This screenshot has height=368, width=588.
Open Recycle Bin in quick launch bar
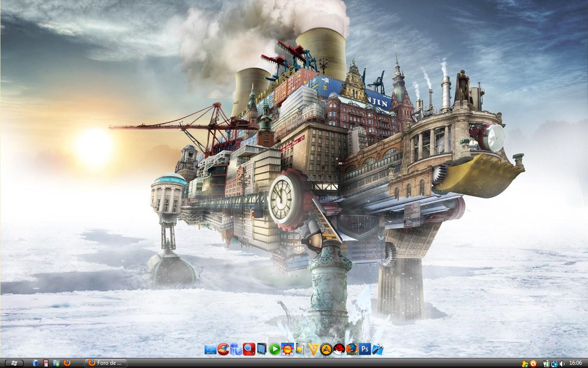pyautogui.click(x=35, y=363)
